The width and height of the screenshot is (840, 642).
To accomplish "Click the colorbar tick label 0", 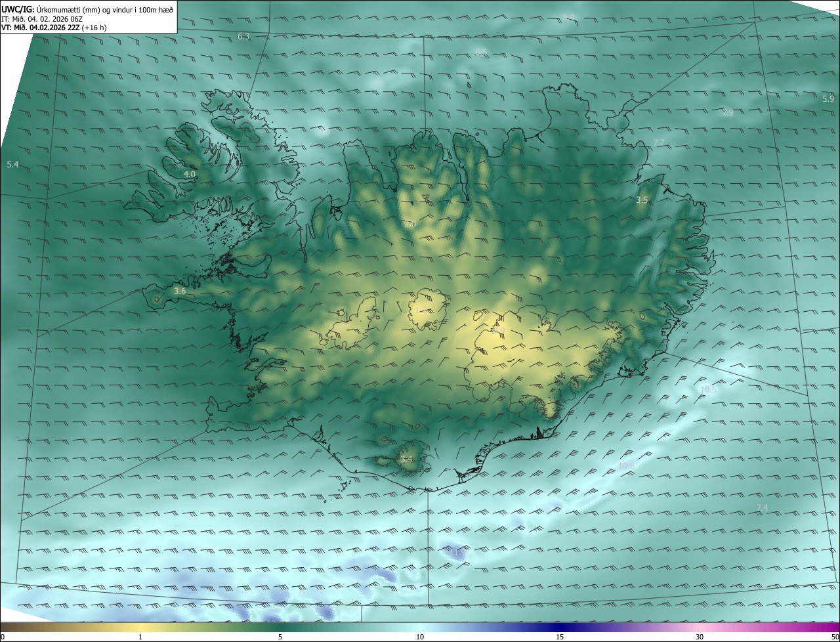I will (x=3, y=637).
